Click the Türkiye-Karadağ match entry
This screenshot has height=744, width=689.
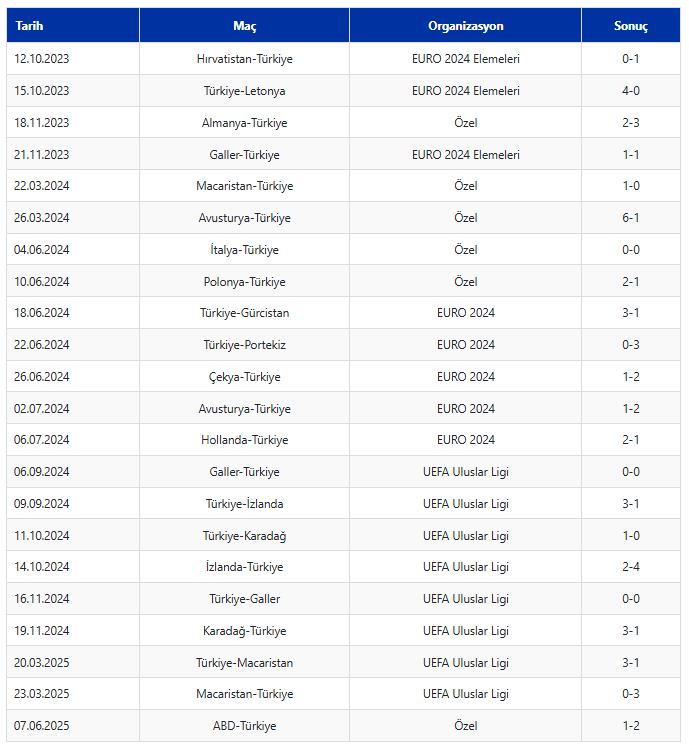[x=244, y=536]
